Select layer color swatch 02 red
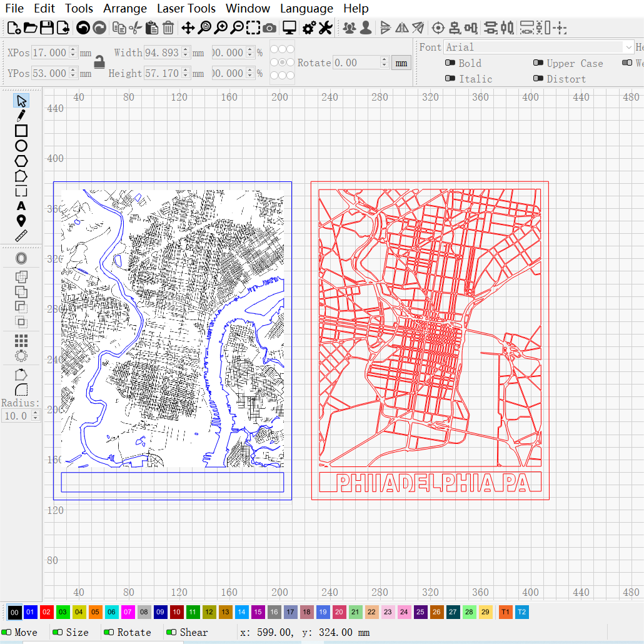The image size is (644, 644). [46, 612]
